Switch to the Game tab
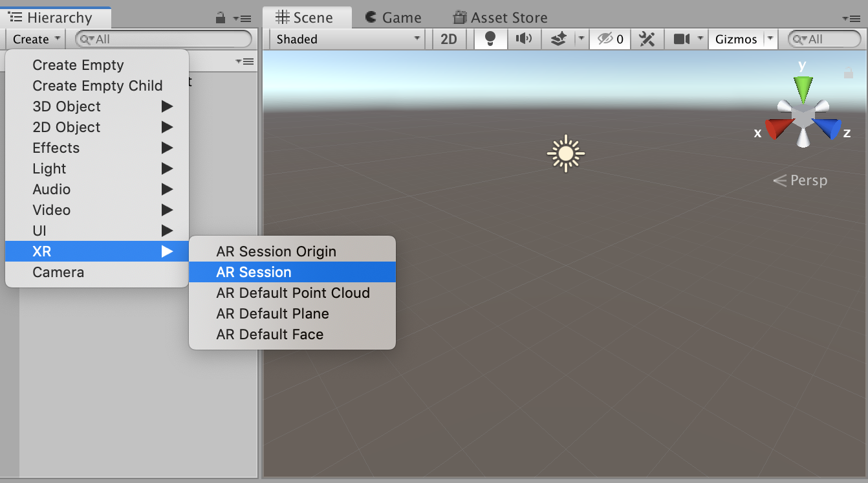Screen dimensions: 868x483 coord(393,17)
